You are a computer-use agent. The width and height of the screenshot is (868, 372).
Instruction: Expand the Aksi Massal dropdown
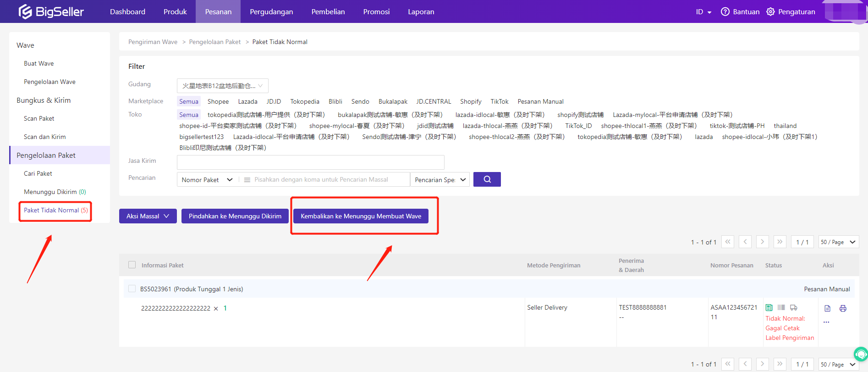148,216
